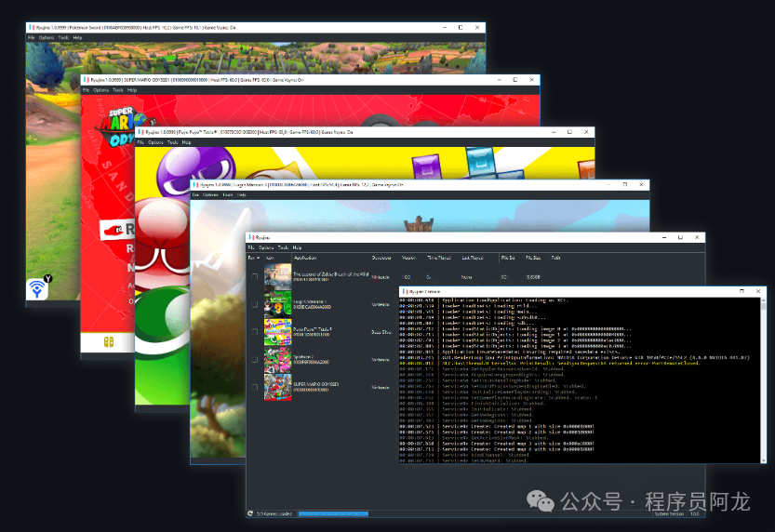Toggle favorite checkbox for Super Mario Odyssey
Screen dimensions: 775x532
(254, 387)
